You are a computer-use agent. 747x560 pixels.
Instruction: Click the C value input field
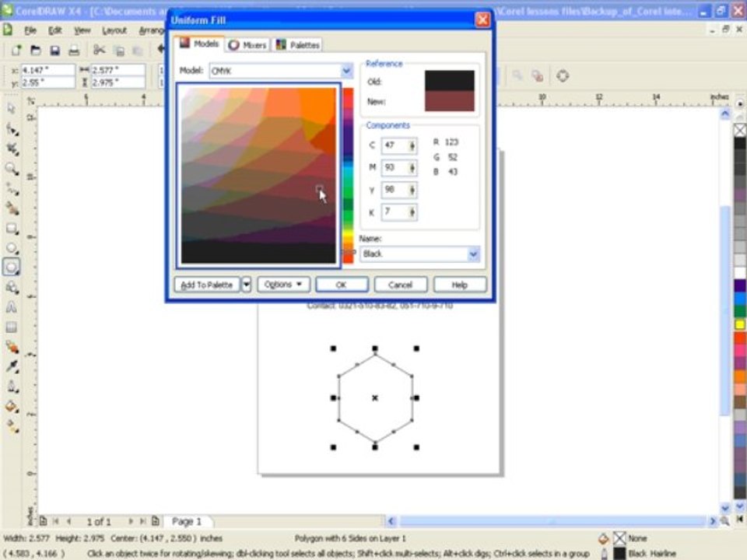click(395, 145)
